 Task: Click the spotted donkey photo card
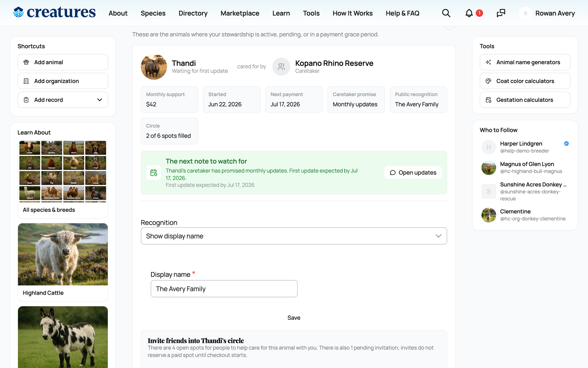[63, 337]
